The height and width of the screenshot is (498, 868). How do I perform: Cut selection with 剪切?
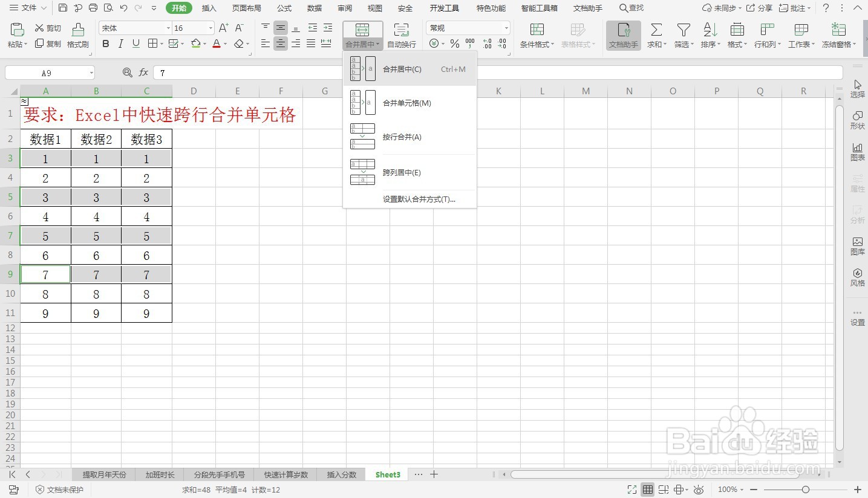pos(48,28)
